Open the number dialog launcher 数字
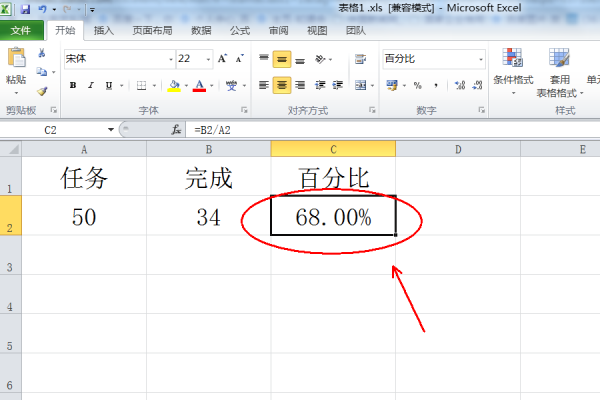 481,110
